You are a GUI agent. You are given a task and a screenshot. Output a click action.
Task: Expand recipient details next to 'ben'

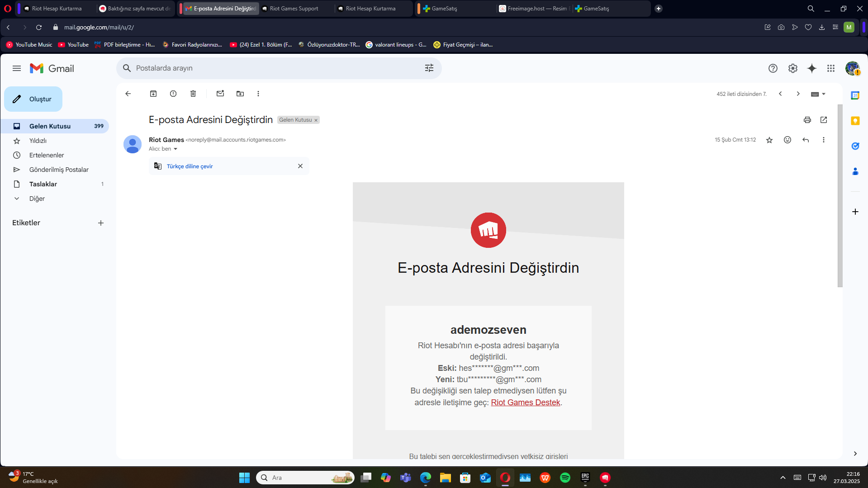coord(175,149)
